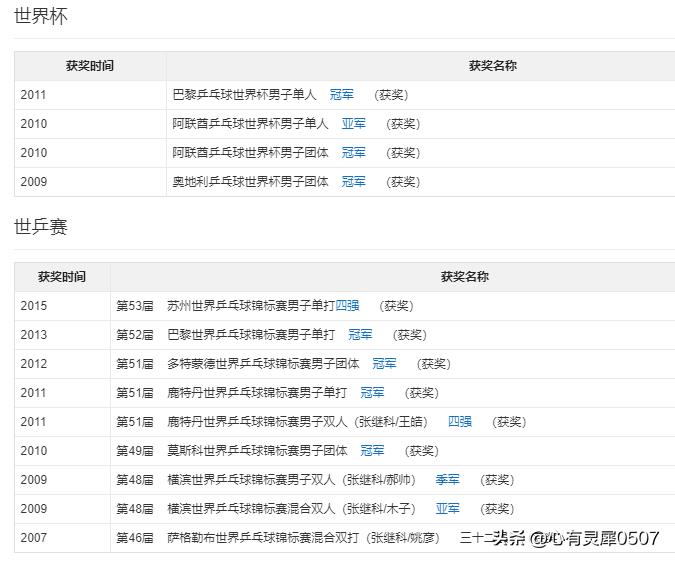This screenshot has width=675, height=562.
Task: Click 第49届 edition label
Action: click(x=135, y=451)
